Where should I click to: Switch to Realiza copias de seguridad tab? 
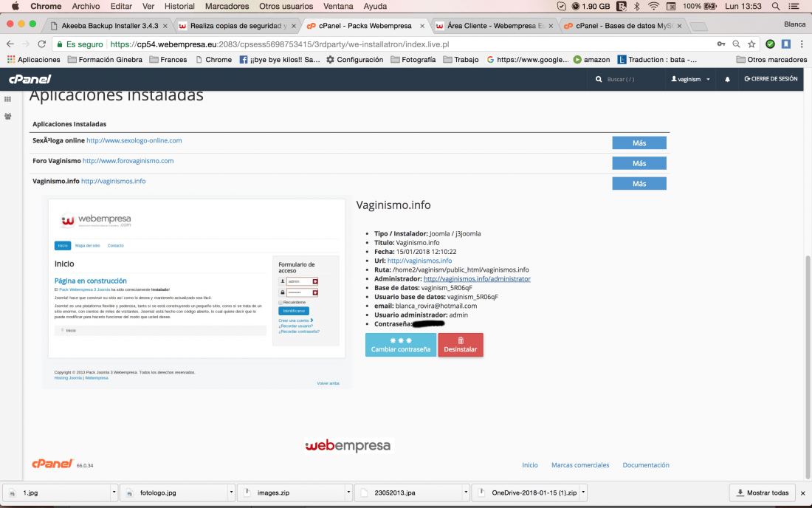237,26
